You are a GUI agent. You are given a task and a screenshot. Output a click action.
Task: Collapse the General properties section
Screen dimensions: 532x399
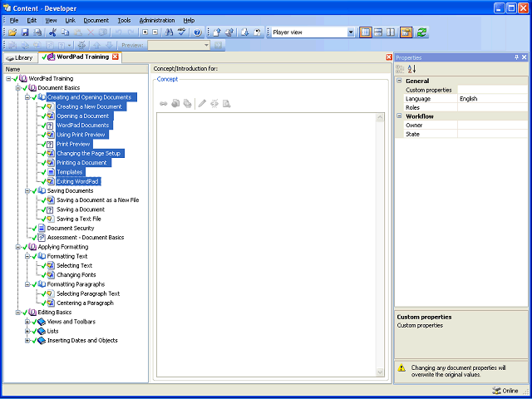pos(399,81)
